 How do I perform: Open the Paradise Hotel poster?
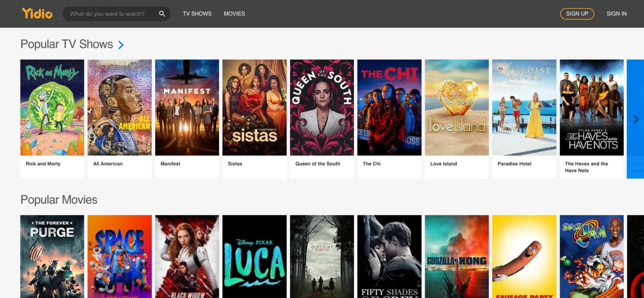point(524,107)
